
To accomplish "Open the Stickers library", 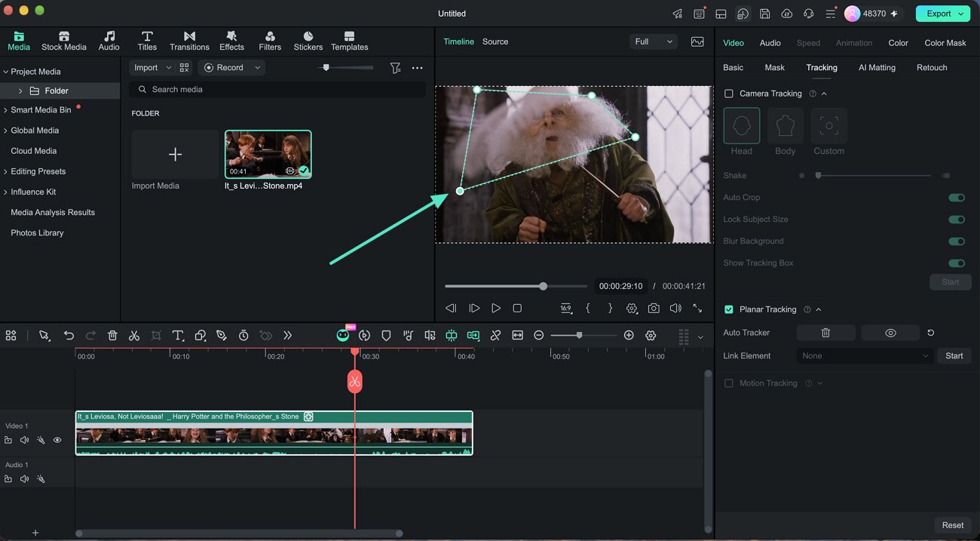I will point(308,41).
